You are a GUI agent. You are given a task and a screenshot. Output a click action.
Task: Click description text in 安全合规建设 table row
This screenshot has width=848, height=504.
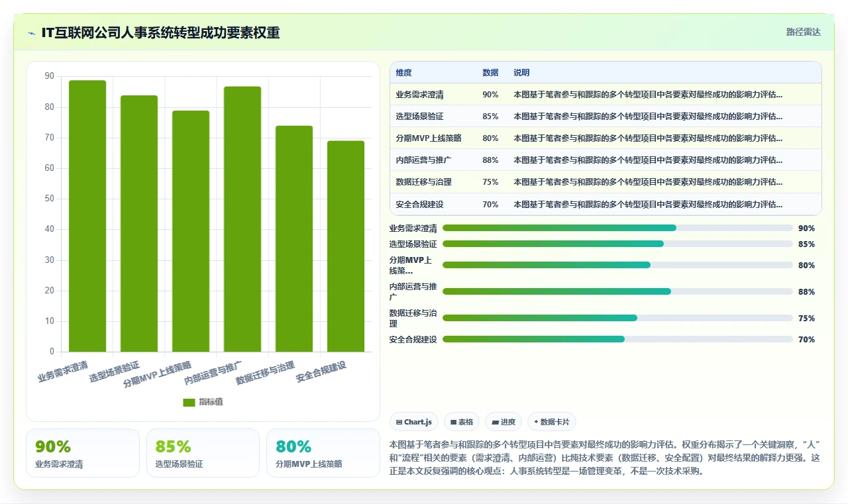[648, 204]
